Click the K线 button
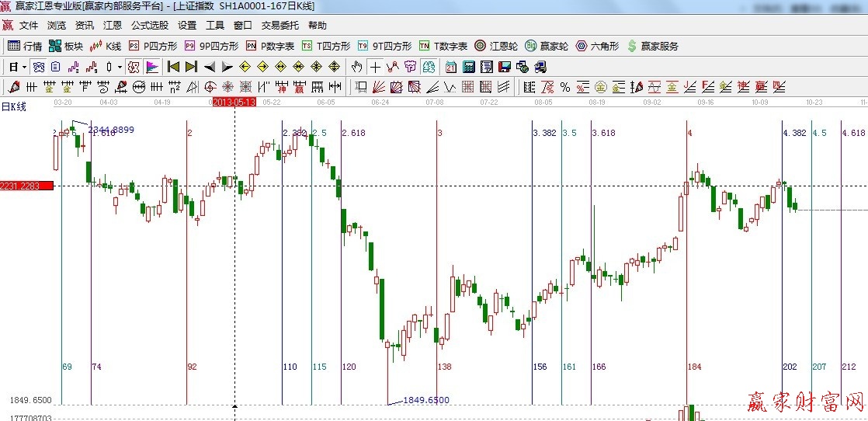Viewport: 868px width, 421px height. click(x=106, y=46)
